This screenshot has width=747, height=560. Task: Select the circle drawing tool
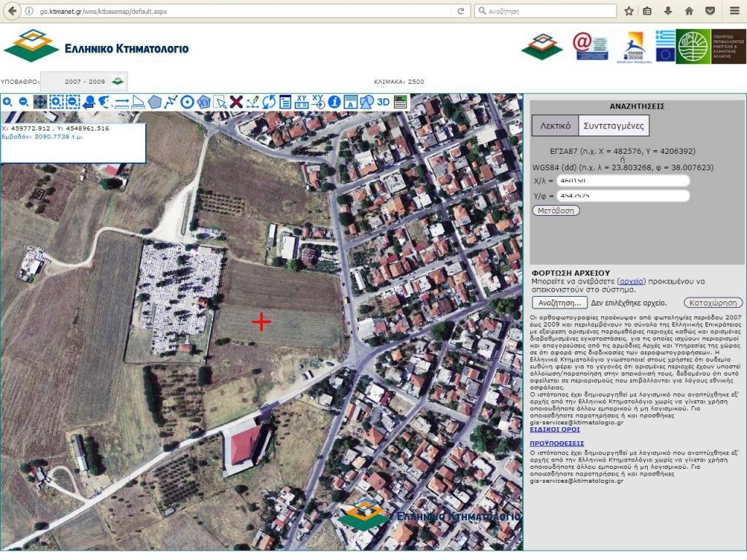click(x=187, y=102)
